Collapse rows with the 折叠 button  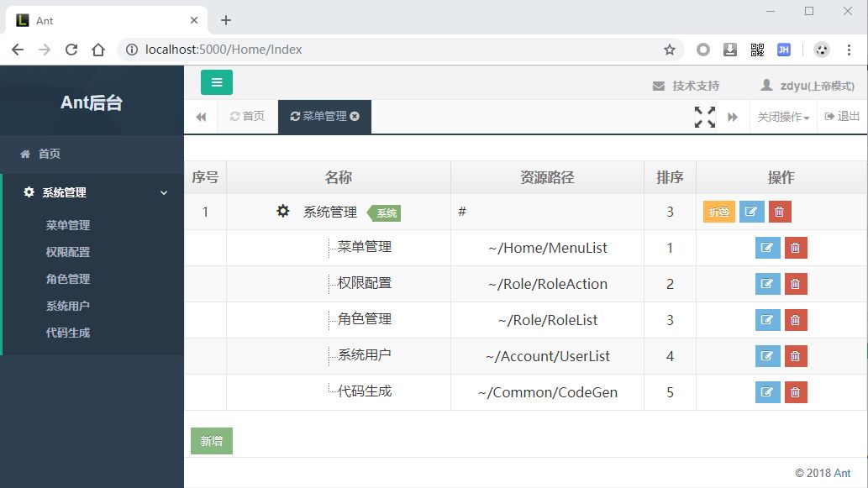(719, 212)
